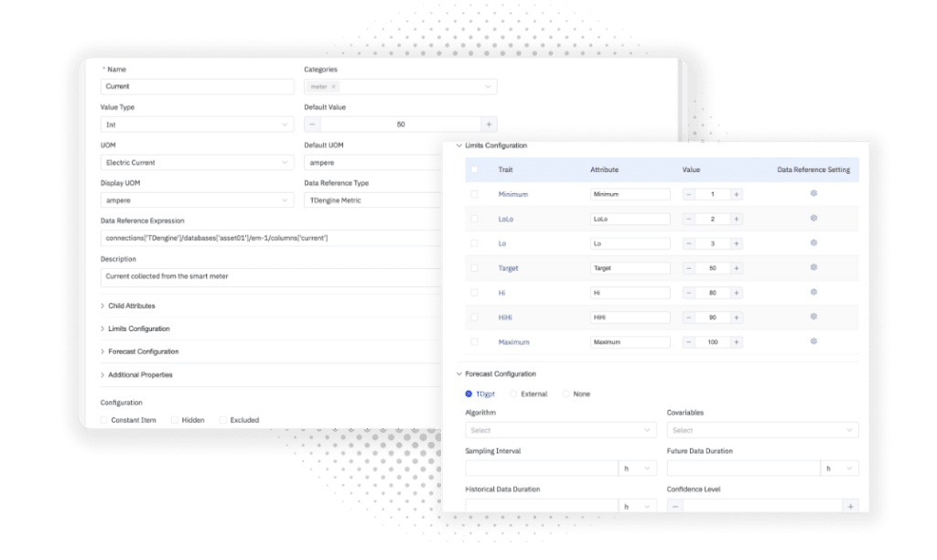Click the Description text field
Image resolution: width=937 pixels, height=560 pixels.
(275, 276)
